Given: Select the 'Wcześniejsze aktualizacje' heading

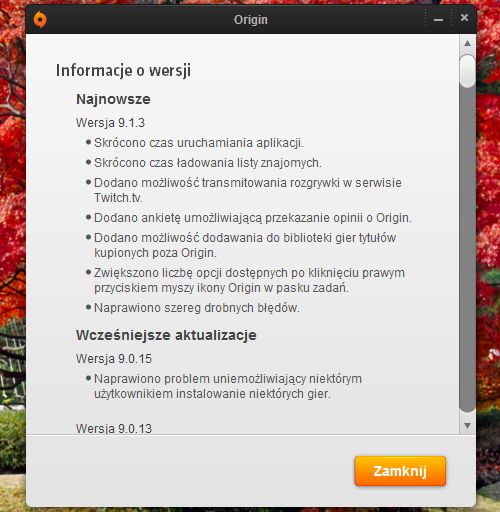Looking at the screenshot, I should click(x=166, y=335).
